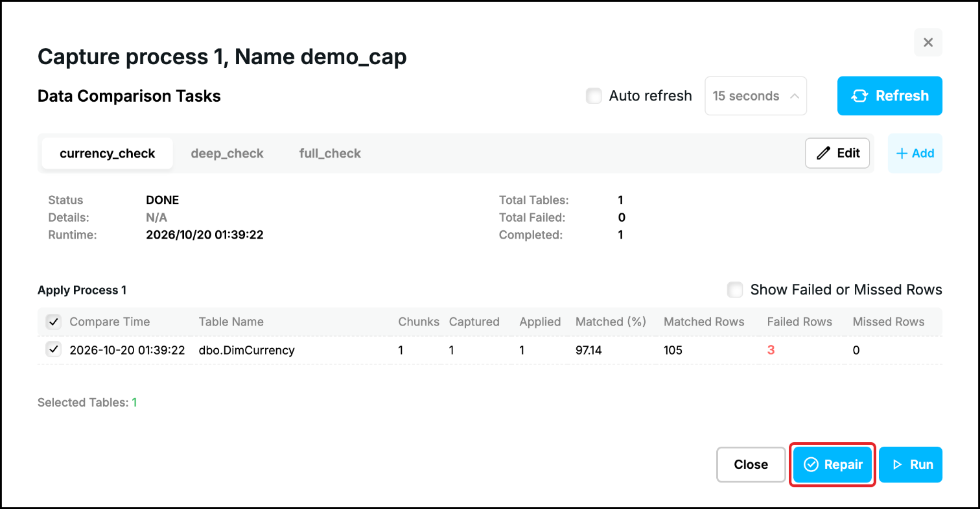Repair the selected tables
Viewport: 980px width, 509px height.
[x=833, y=464]
